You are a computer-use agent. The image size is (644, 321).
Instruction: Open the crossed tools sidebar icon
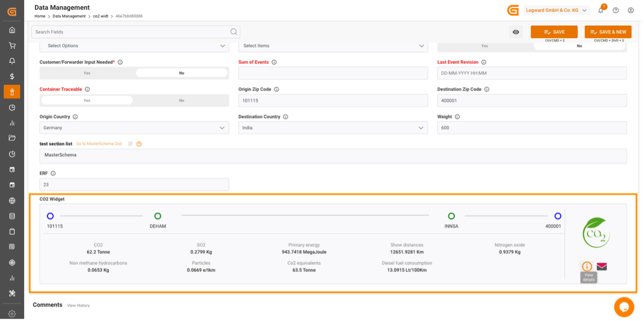pyautogui.click(x=12, y=294)
